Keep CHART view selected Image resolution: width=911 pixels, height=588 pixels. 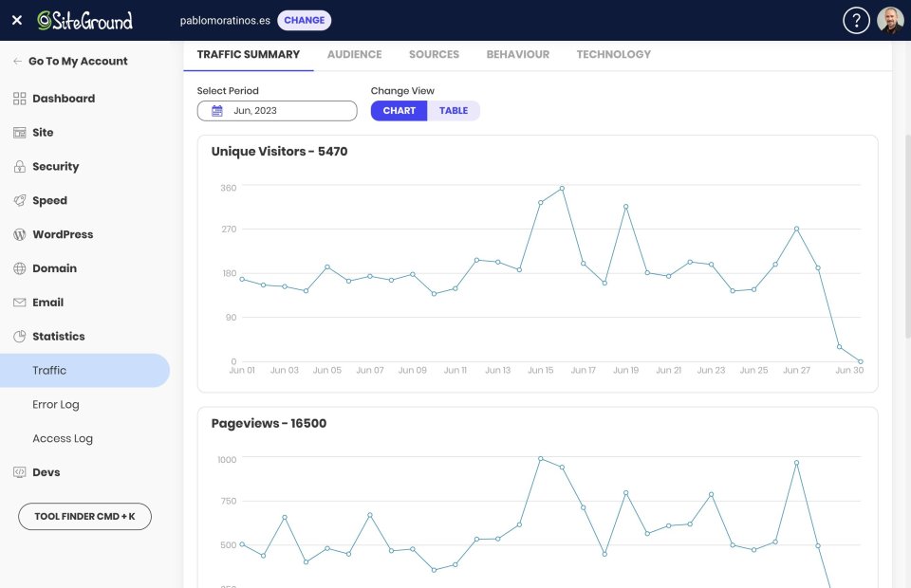click(x=399, y=110)
